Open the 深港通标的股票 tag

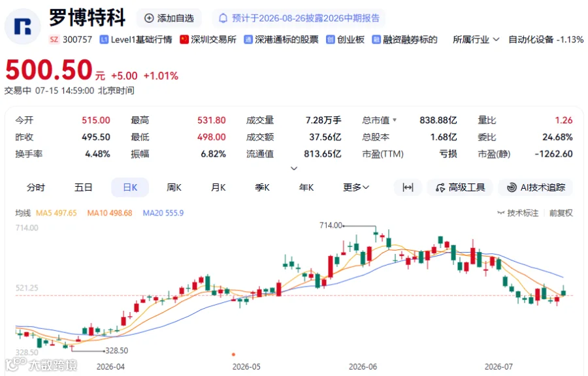pyautogui.click(x=281, y=39)
